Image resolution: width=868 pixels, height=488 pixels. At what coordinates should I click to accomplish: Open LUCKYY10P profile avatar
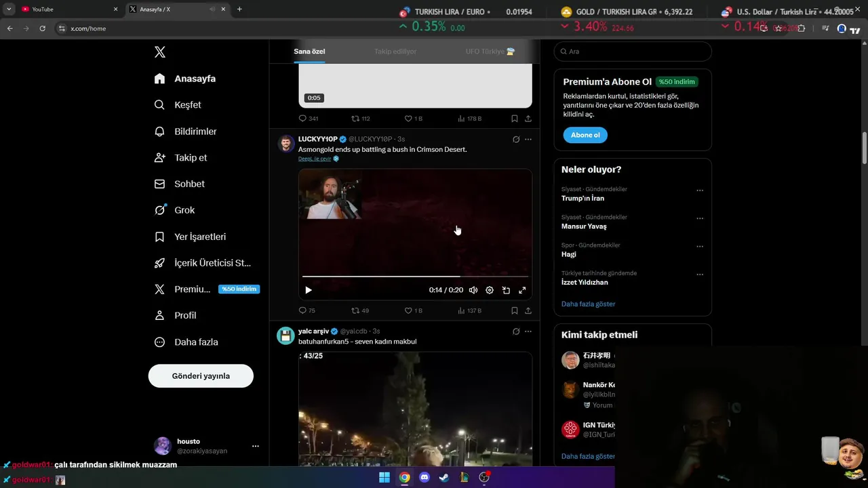click(286, 144)
